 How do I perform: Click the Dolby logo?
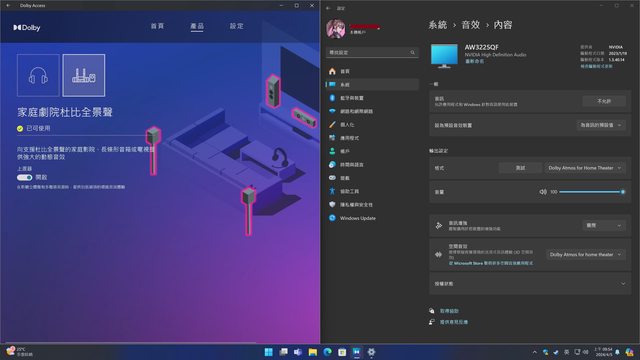coord(27,27)
